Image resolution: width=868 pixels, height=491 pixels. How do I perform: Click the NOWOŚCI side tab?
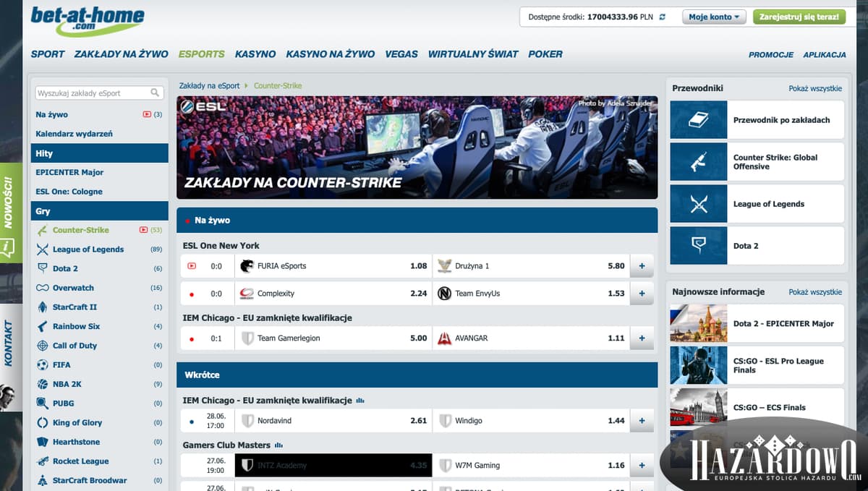11,213
